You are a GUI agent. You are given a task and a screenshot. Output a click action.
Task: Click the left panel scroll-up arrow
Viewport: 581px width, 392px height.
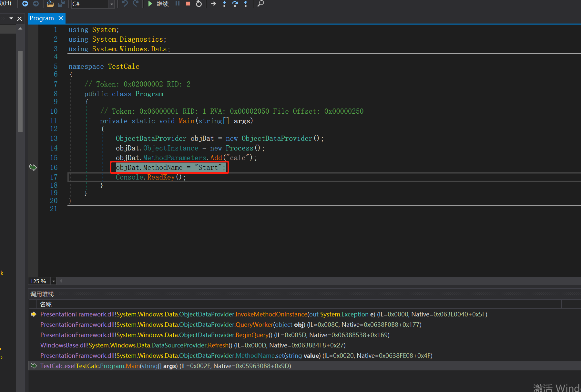(x=20, y=29)
